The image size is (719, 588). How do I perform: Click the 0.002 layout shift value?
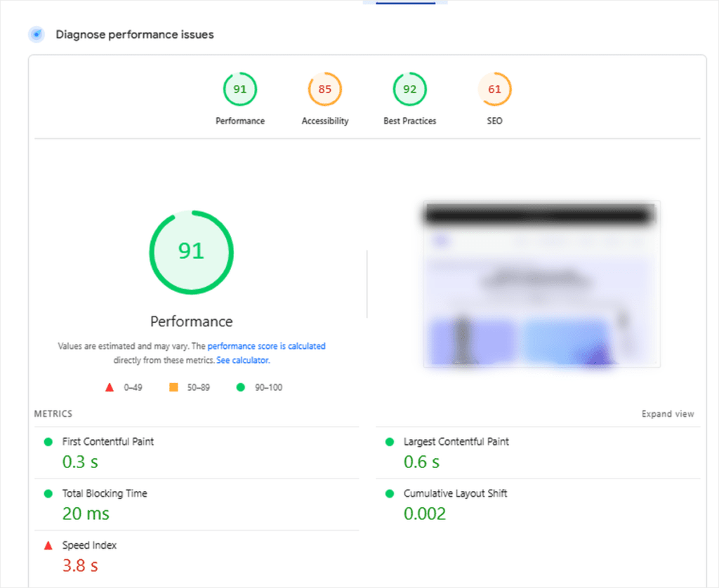pos(425,514)
